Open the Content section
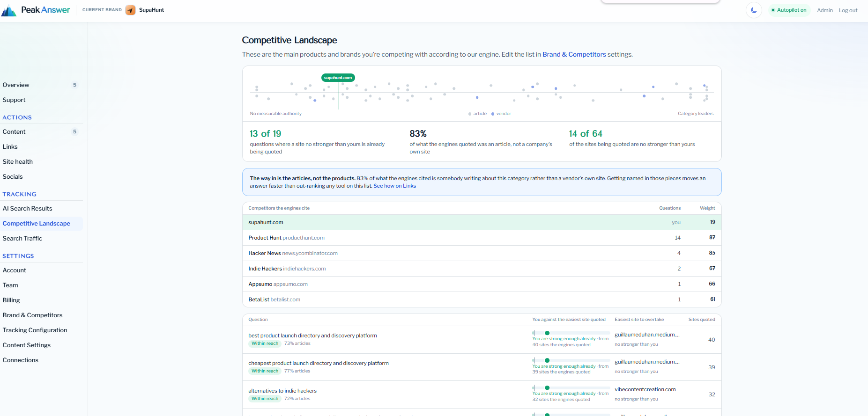The image size is (868, 416). point(14,131)
